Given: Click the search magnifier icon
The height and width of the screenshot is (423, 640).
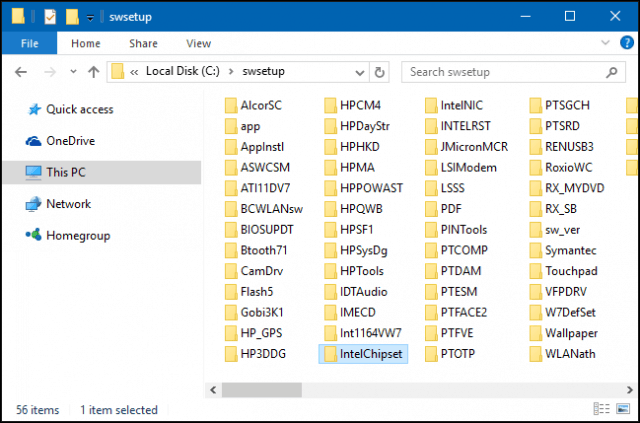Looking at the screenshot, I should 611,73.
